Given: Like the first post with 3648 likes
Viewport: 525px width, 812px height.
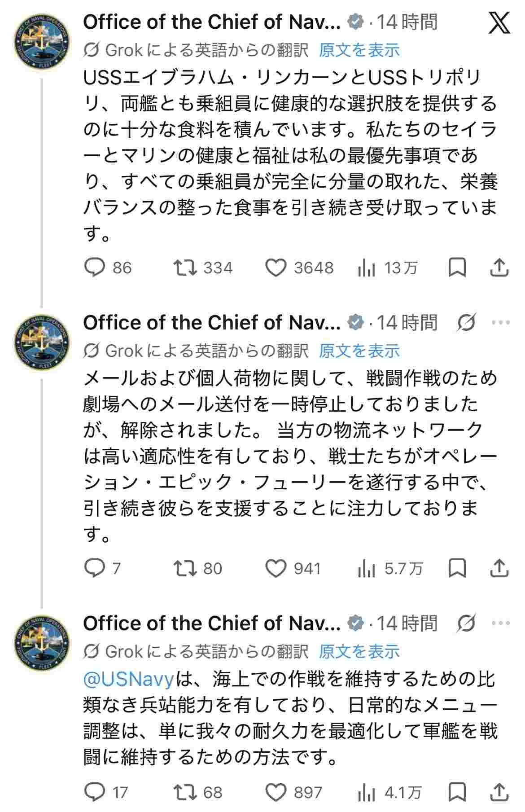Looking at the screenshot, I should 276,268.
